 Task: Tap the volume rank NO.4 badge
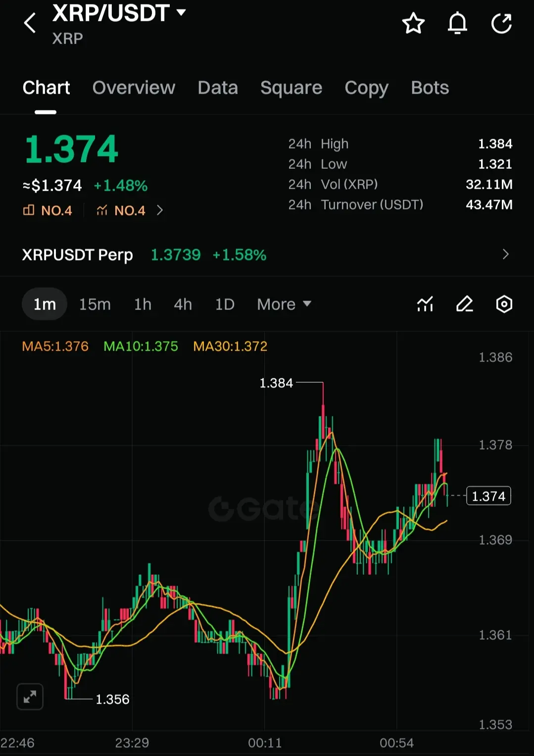tap(48, 210)
